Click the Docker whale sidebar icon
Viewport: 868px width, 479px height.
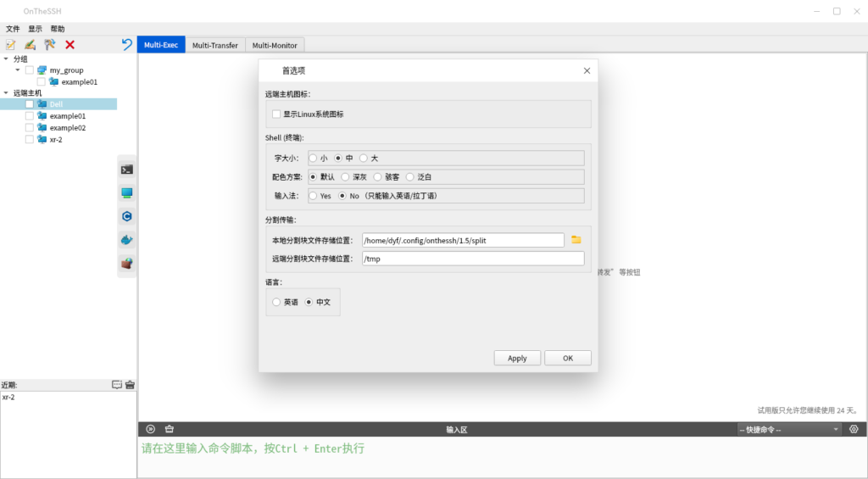pyautogui.click(x=126, y=240)
